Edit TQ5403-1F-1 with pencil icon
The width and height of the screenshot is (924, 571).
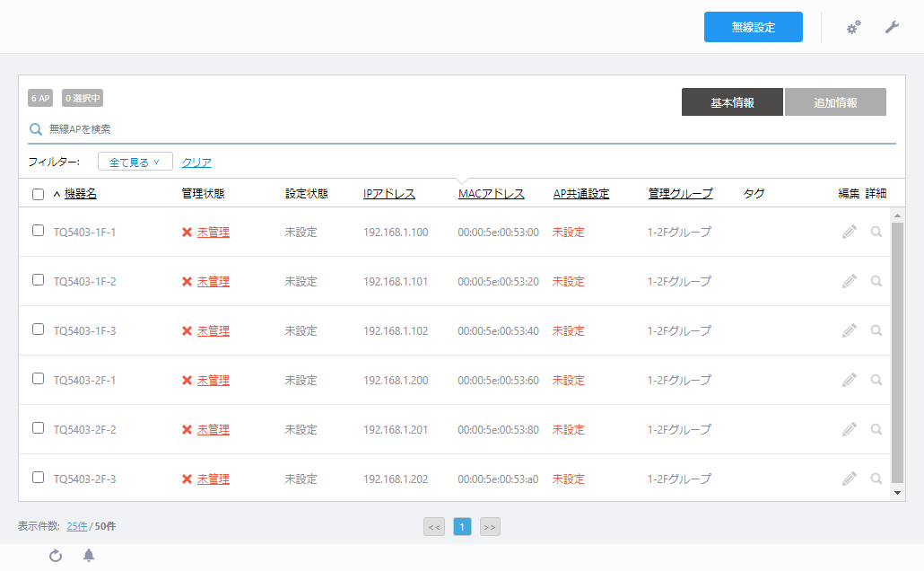tap(850, 232)
